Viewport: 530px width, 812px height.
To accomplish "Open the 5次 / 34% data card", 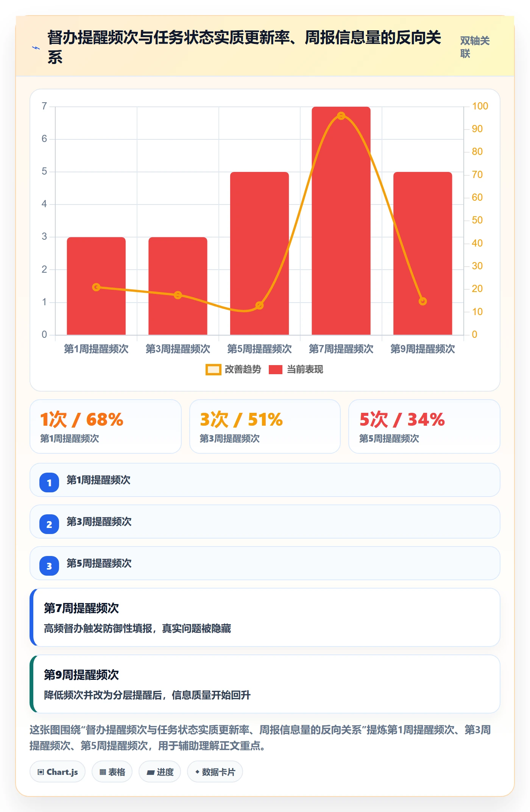I will click(x=424, y=426).
